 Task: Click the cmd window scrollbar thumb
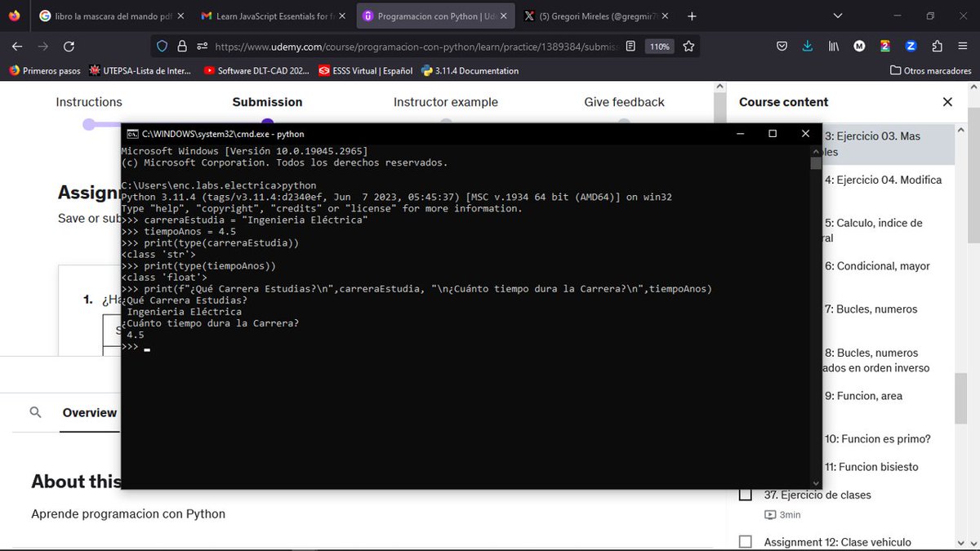815,162
